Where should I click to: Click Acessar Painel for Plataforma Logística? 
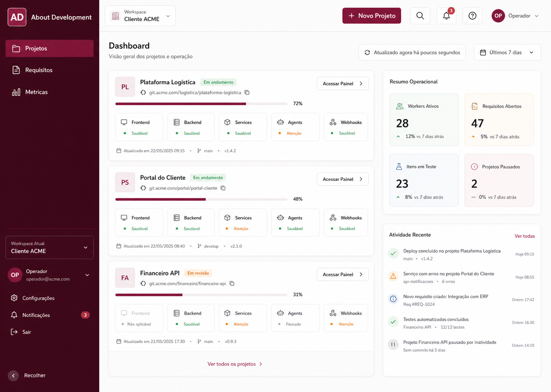[343, 84]
